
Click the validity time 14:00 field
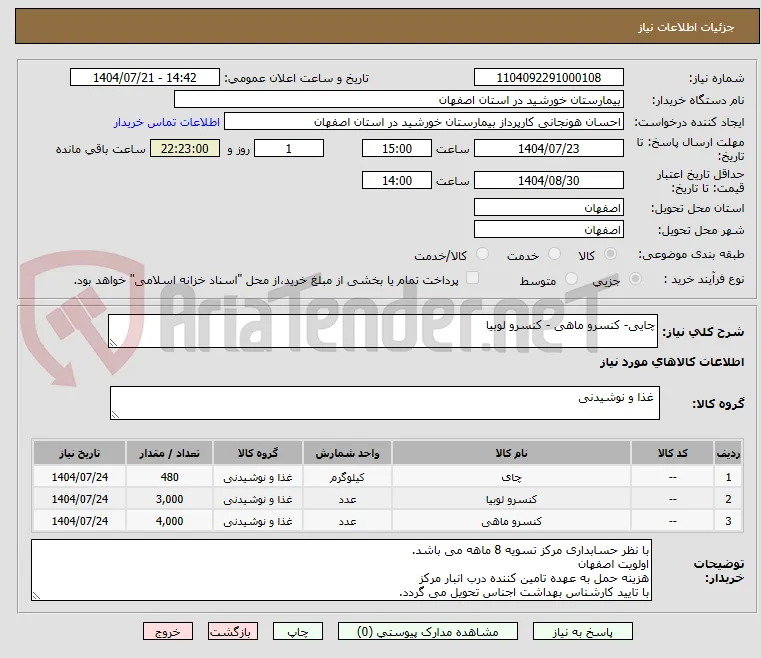397,181
